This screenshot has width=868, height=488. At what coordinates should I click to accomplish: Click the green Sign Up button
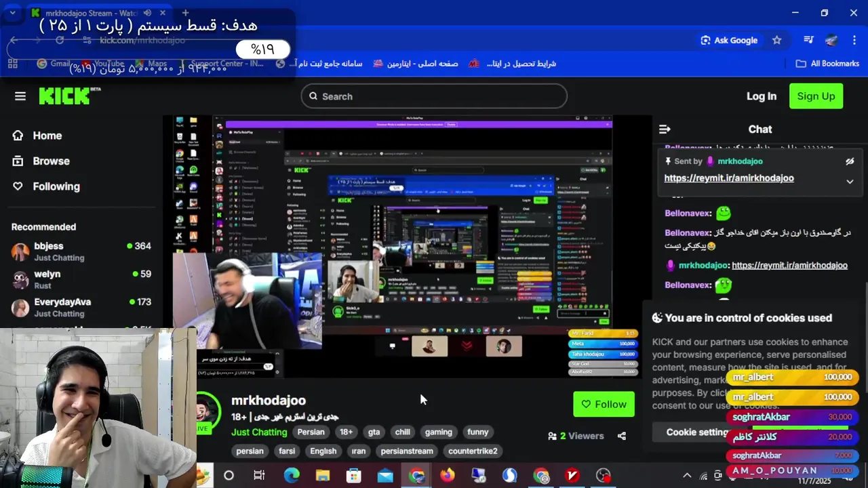point(816,96)
